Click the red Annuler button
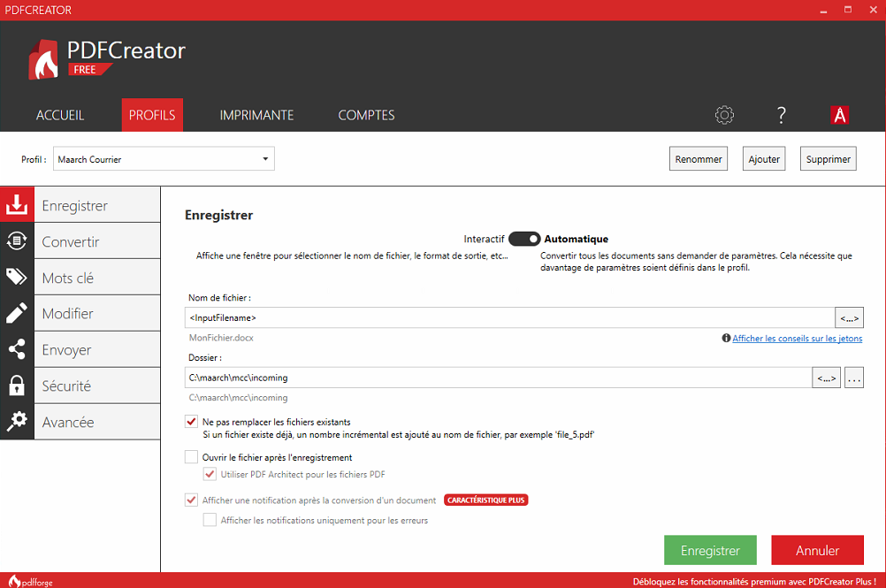This screenshot has width=886, height=588. click(817, 550)
